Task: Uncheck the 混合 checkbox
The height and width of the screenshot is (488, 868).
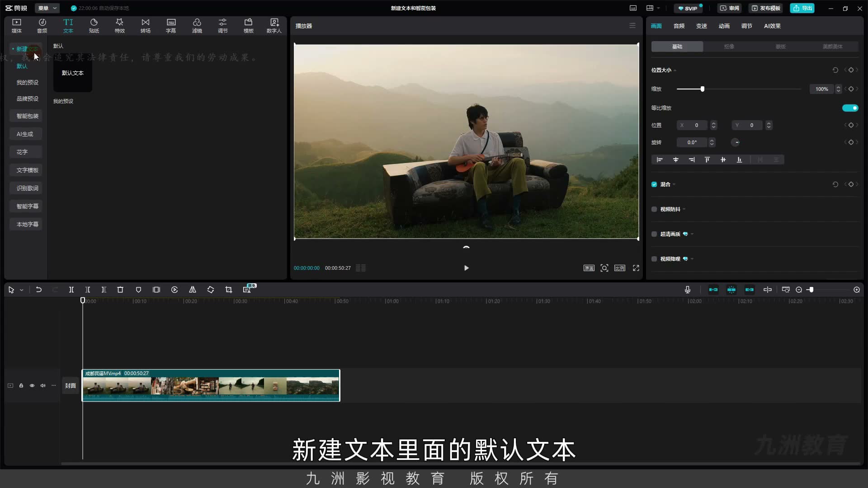Action: point(654,184)
